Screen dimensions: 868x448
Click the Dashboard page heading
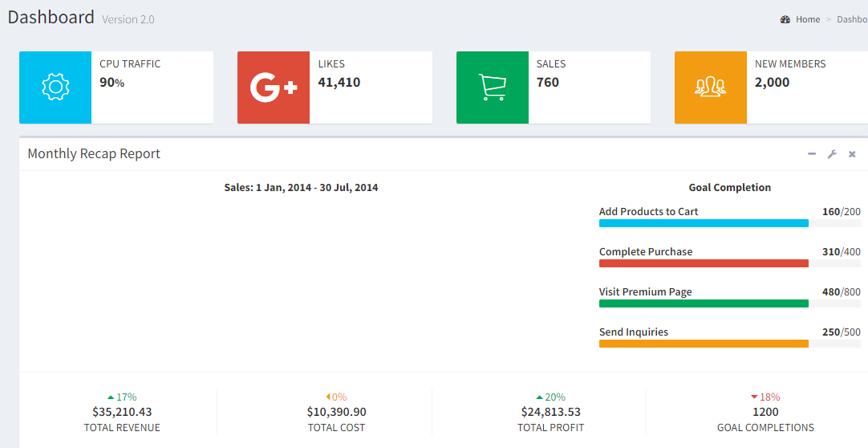pos(51,17)
